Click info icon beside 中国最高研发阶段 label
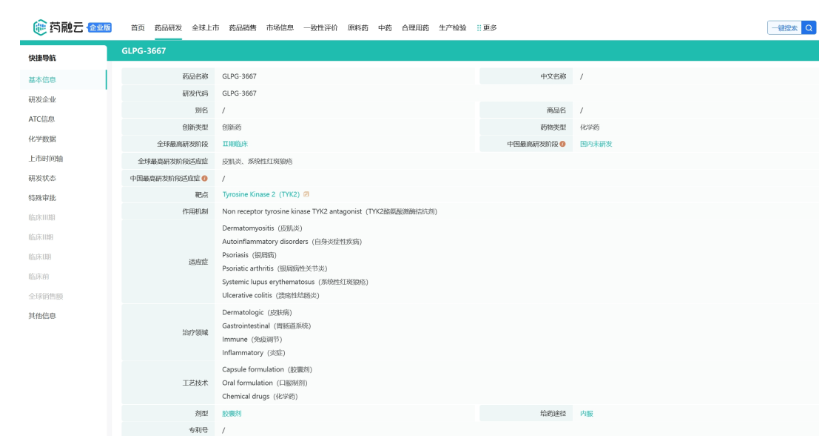819x440 pixels. point(563,144)
